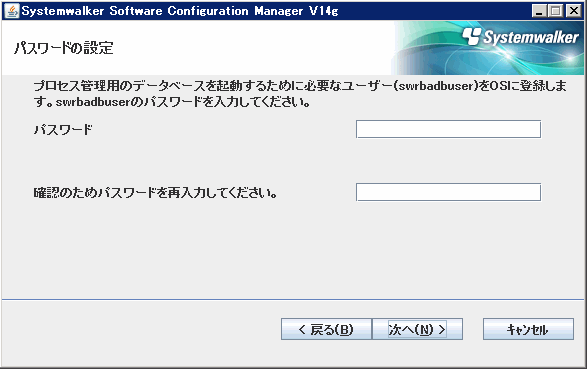Focus the password re-entry confirmation field
This screenshot has width=587, height=369.
click(x=448, y=192)
